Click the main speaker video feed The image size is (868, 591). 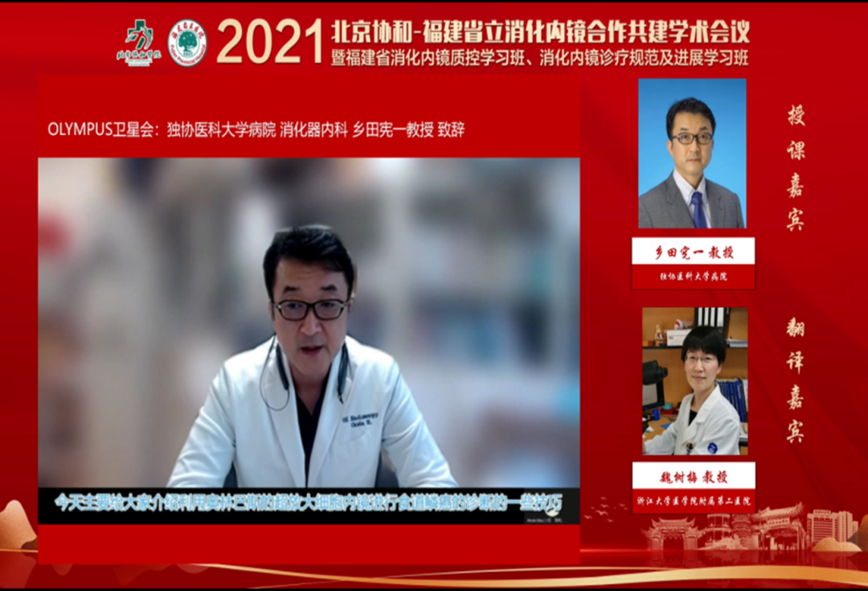309,322
